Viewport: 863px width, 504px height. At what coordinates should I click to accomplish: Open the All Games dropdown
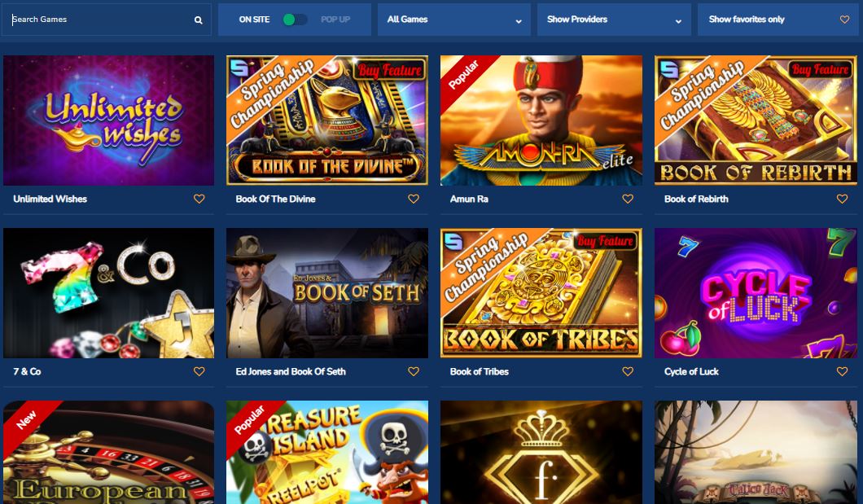point(454,20)
